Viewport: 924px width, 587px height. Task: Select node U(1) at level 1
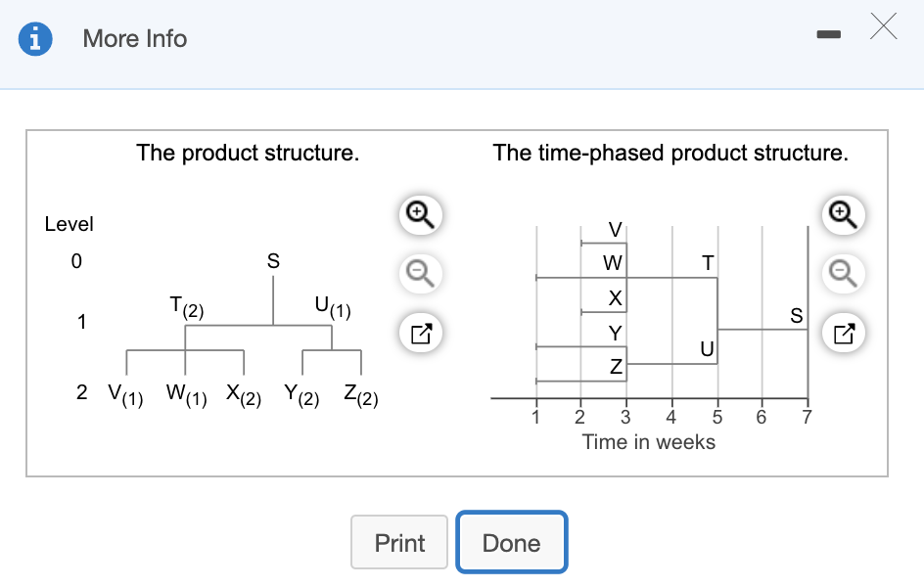click(331, 307)
